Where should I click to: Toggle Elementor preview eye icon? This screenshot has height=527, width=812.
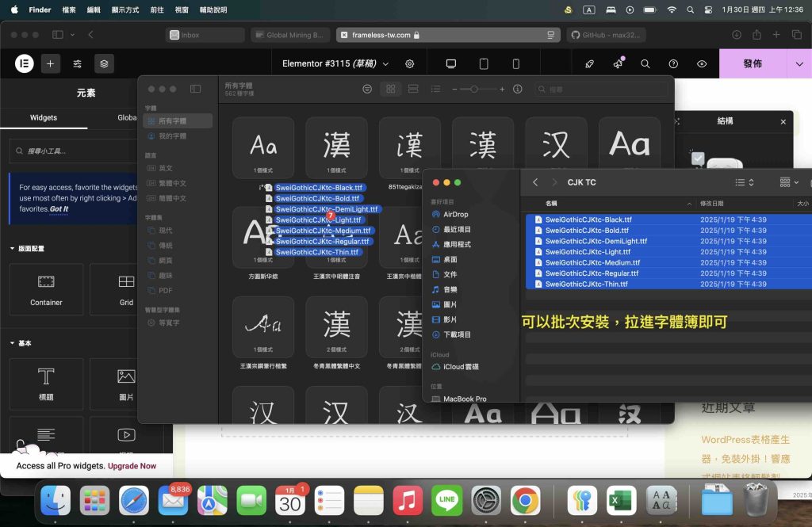(702, 63)
